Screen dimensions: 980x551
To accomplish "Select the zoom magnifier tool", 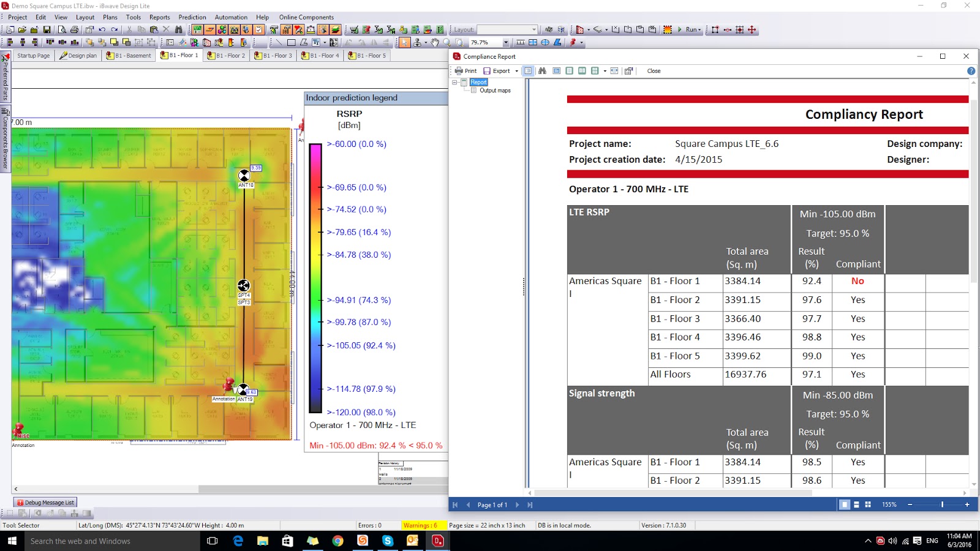I will coord(447,42).
